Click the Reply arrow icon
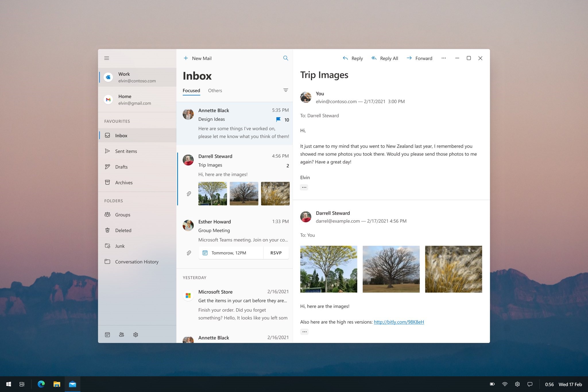588x392 pixels. (345, 58)
